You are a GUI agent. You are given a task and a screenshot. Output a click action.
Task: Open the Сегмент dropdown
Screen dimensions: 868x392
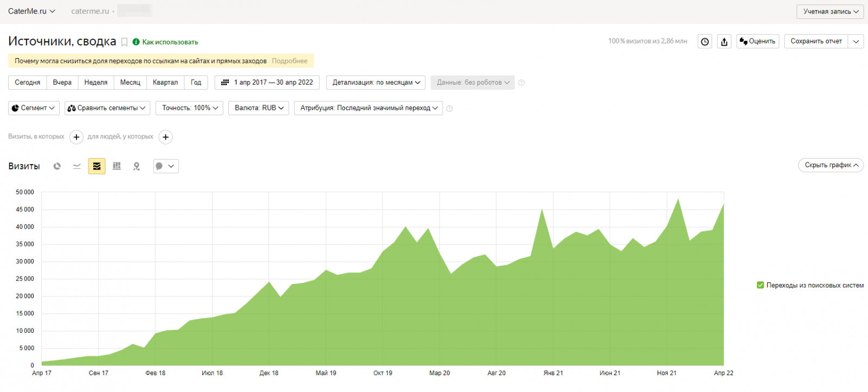click(34, 108)
